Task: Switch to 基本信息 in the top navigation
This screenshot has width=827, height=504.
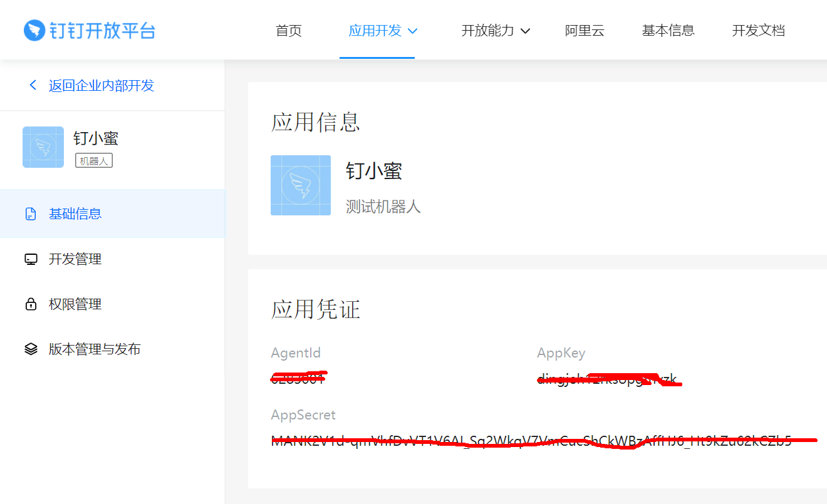Action: [x=668, y=31]
